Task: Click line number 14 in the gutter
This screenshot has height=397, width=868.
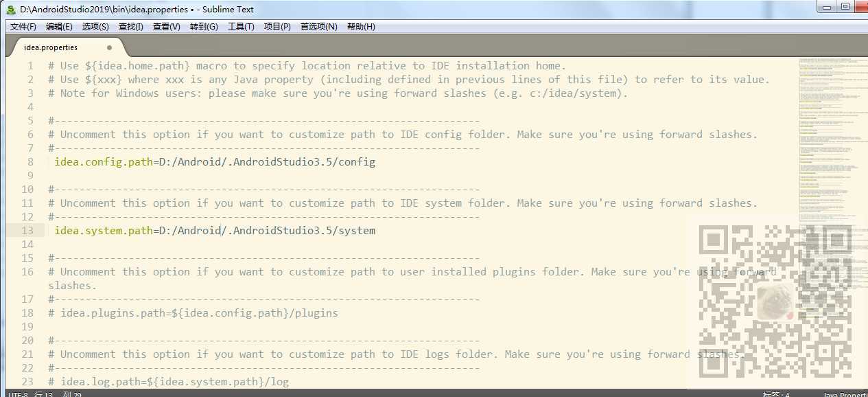Action: pos(27,245)
